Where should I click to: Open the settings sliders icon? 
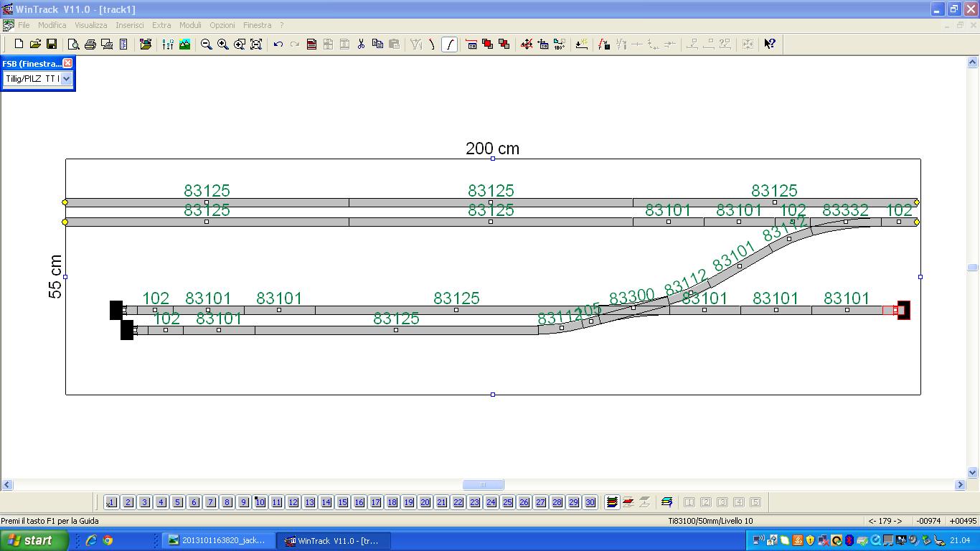[x=168, y=44]
